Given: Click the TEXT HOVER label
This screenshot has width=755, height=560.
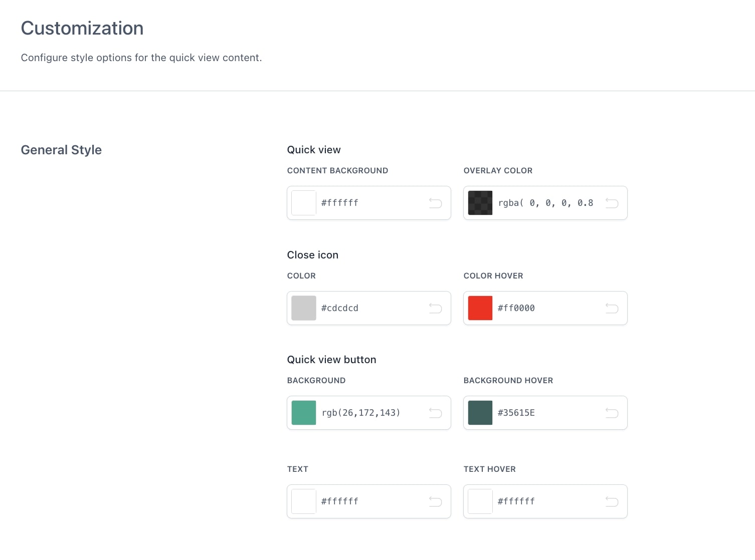Looking at the screenshot, I should [490, 469].
